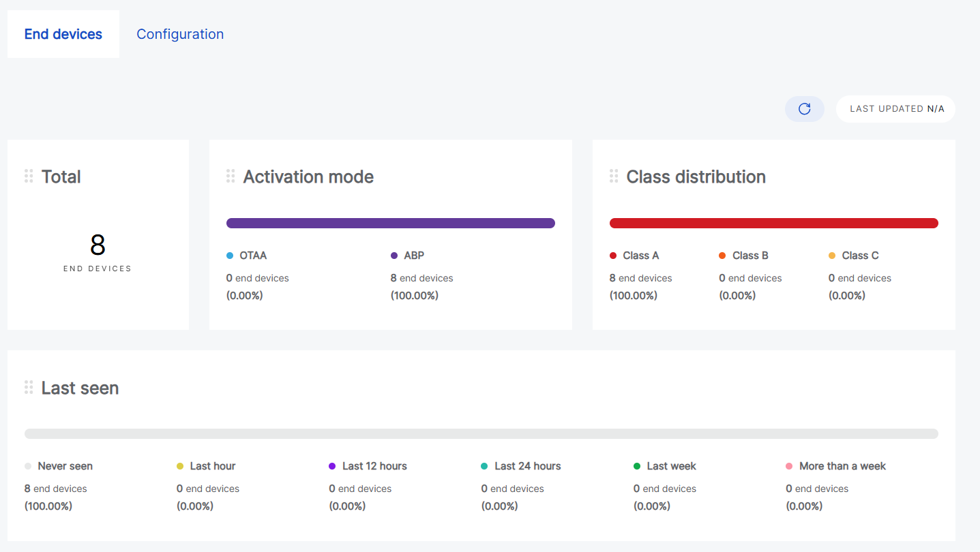Switch to the Configuration tab
Image resolution: width=980 pixels, height=552 pixels.
[180, 34]
